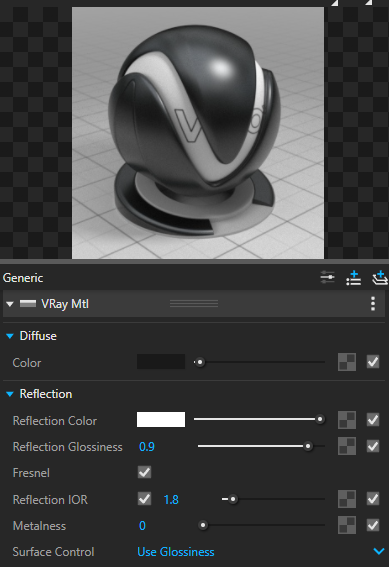Toggle the Metalness texture enable checkbox
Viewport: 389px width, 567px height.
373,525
